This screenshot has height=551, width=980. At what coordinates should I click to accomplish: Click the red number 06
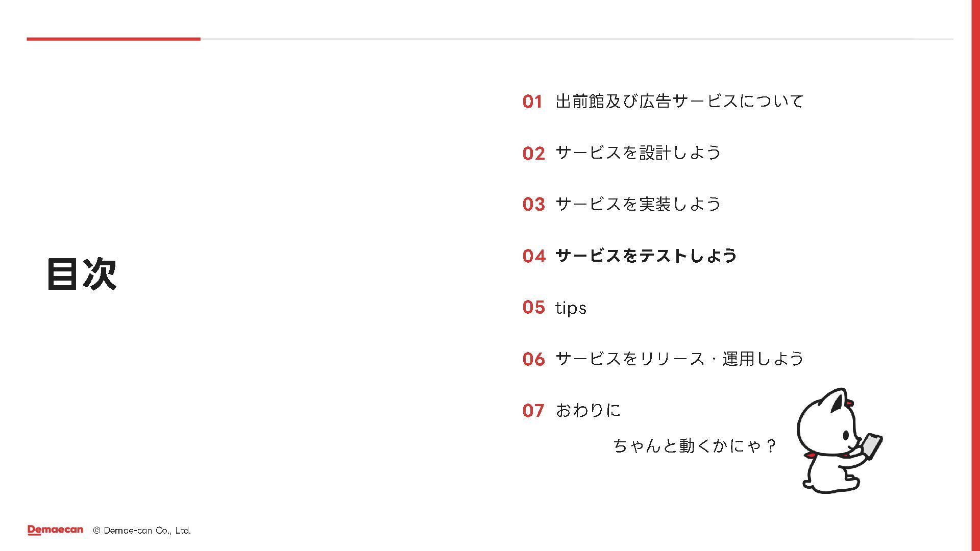click(533, 359)
